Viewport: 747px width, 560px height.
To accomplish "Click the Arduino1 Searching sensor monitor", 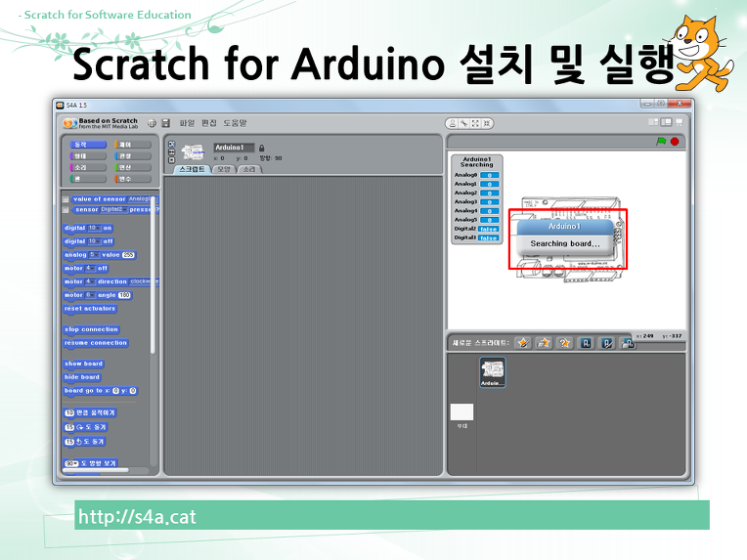I will point(476,199).
